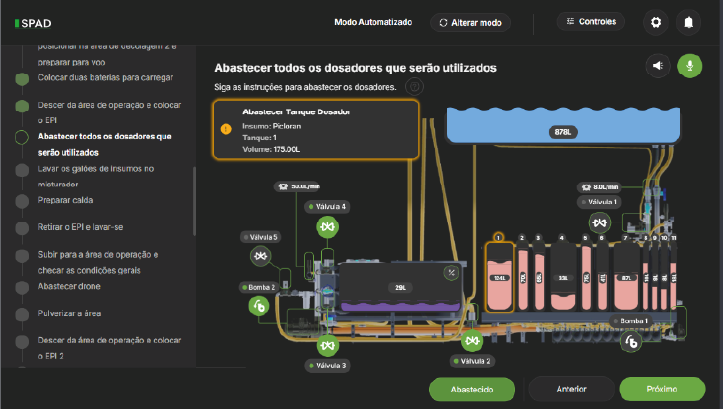
Task: Click the mixer tank percent icon
Action: pyautogui.click(x=451, y=272)
